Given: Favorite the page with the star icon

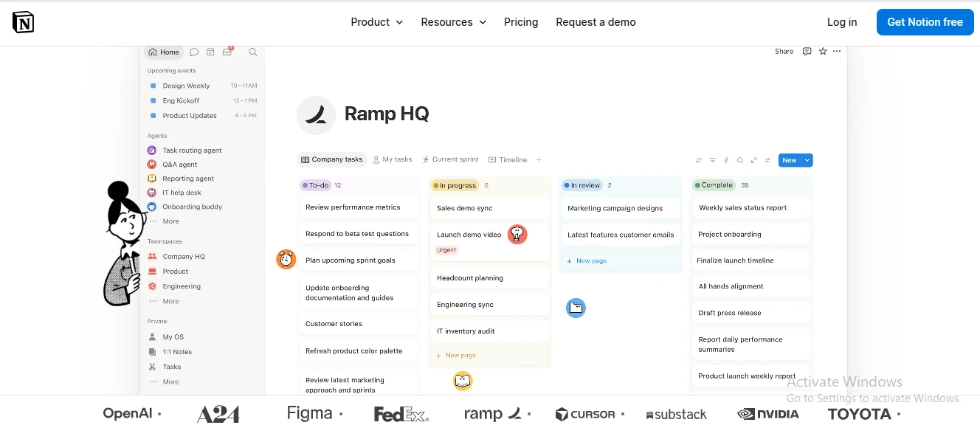Looking at the screenshot, I should [823, 52].
